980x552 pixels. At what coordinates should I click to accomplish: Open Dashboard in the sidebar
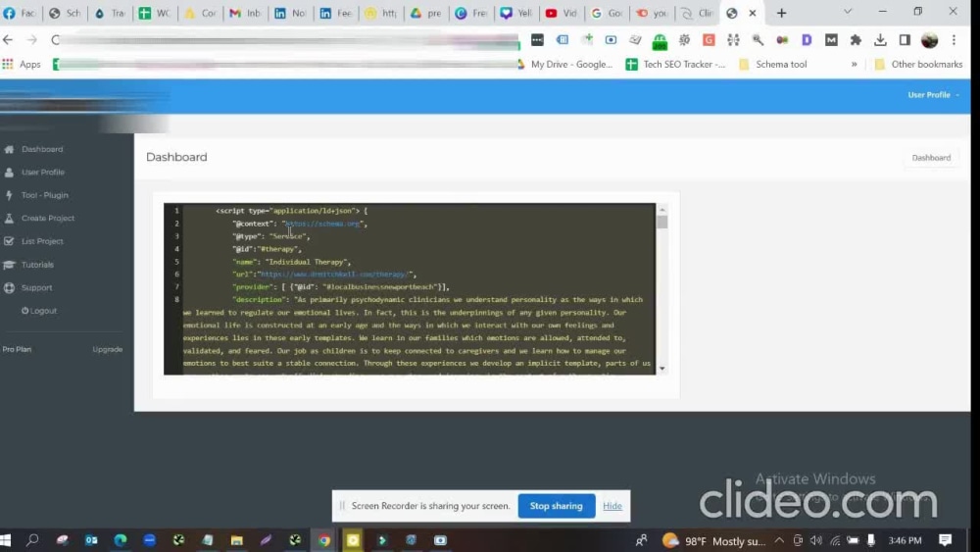42,149
